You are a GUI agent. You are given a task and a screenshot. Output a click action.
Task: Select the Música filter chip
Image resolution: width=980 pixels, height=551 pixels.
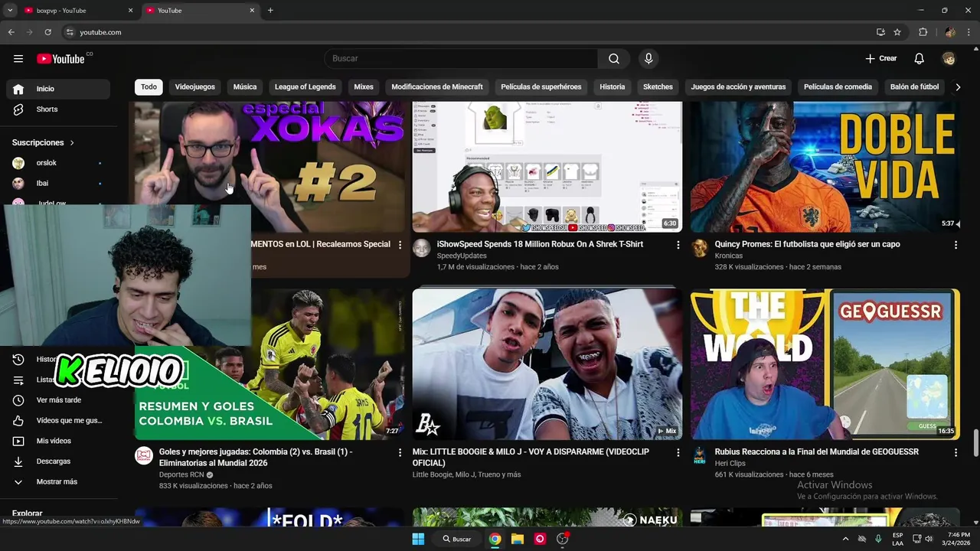click(x=245, y=87)
